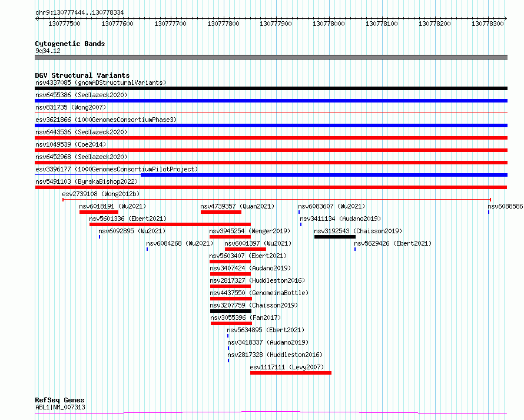Click ruler position 130778100

[x=382, y=24]
